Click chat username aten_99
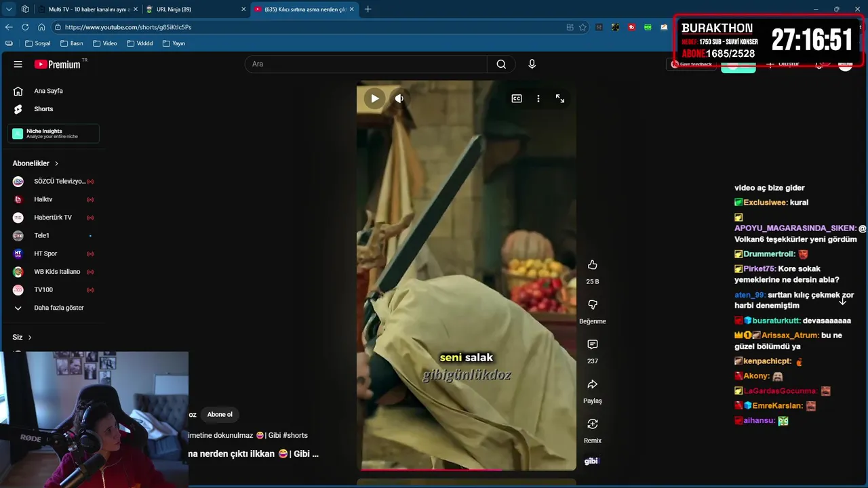The height and width of the screenshot is (488, 868). [750, 295]
